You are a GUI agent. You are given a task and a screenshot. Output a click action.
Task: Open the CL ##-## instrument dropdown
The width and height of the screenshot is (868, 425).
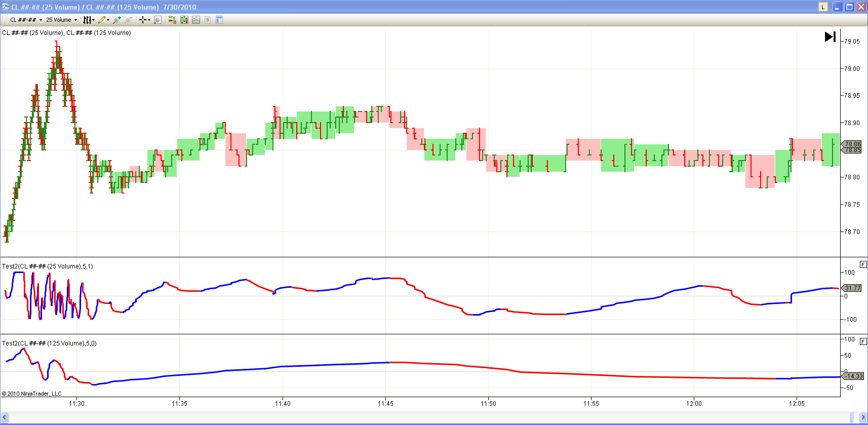tap(26, 20)
